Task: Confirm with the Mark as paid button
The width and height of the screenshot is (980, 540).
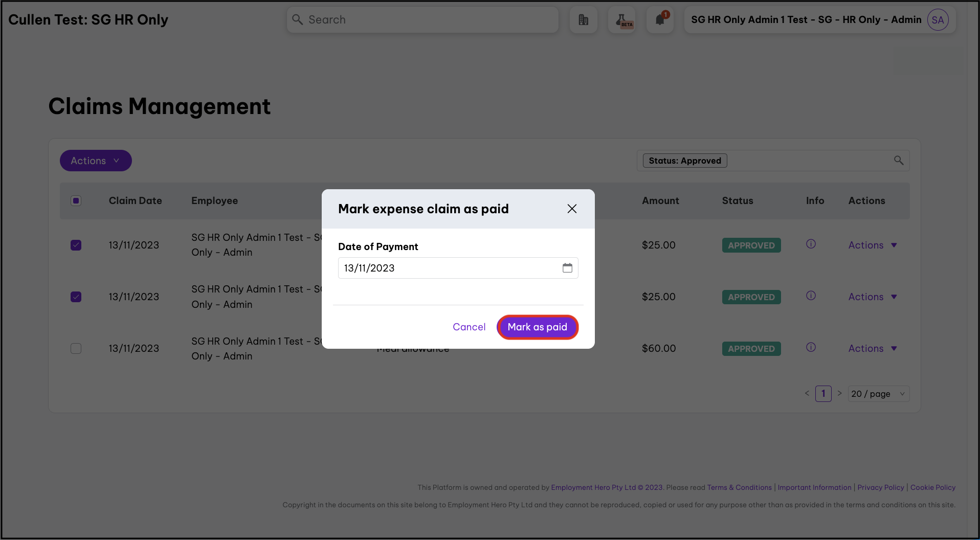Action: (x=537, y=327)
